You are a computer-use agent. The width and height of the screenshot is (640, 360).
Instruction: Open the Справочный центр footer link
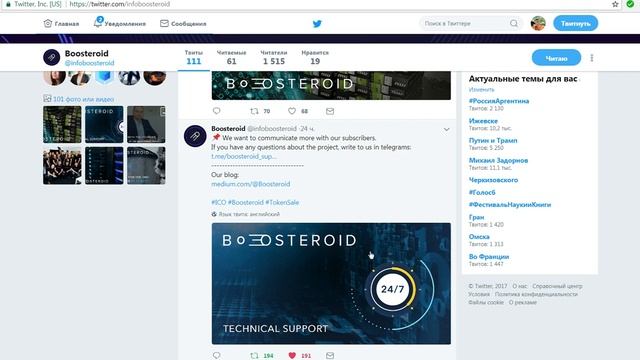[557, 286]
